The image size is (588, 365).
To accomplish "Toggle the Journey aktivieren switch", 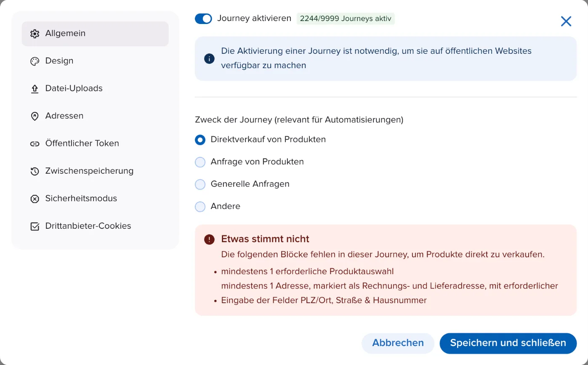I will (x=203, y=19).
